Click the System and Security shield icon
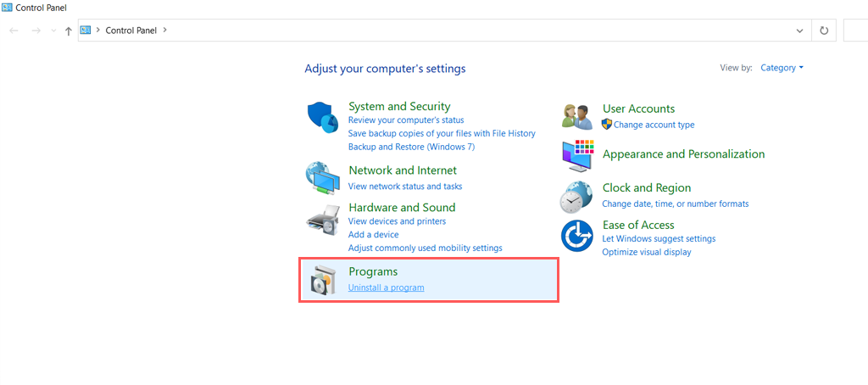Screen dimensions: 868x385 tap(322, 117)
